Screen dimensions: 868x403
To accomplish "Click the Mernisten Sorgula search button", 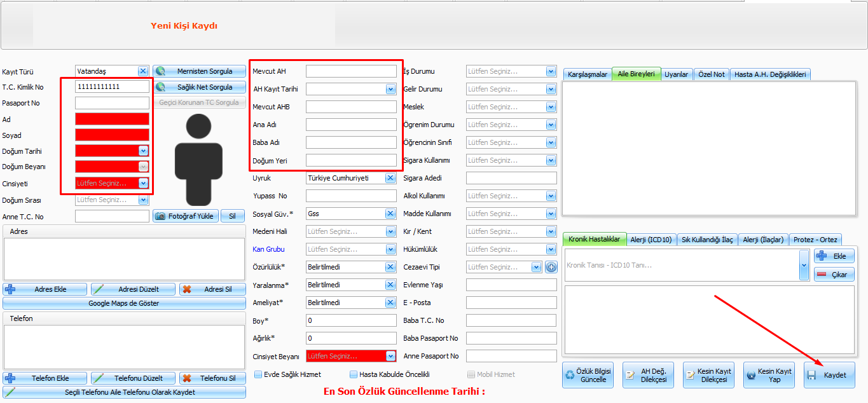I will (199, 71).
